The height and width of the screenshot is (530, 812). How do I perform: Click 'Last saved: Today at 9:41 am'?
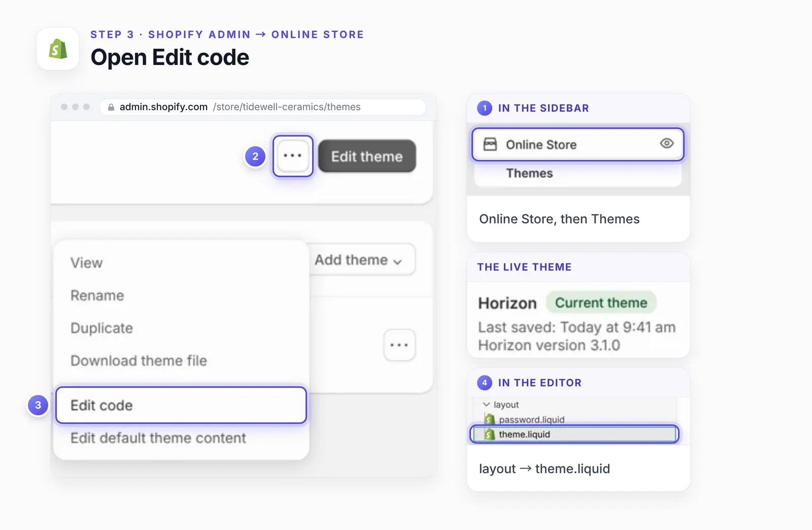577,327
